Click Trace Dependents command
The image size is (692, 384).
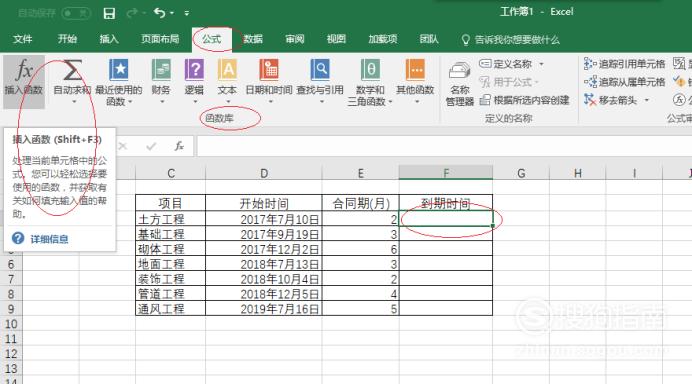[x=624, y=82]
